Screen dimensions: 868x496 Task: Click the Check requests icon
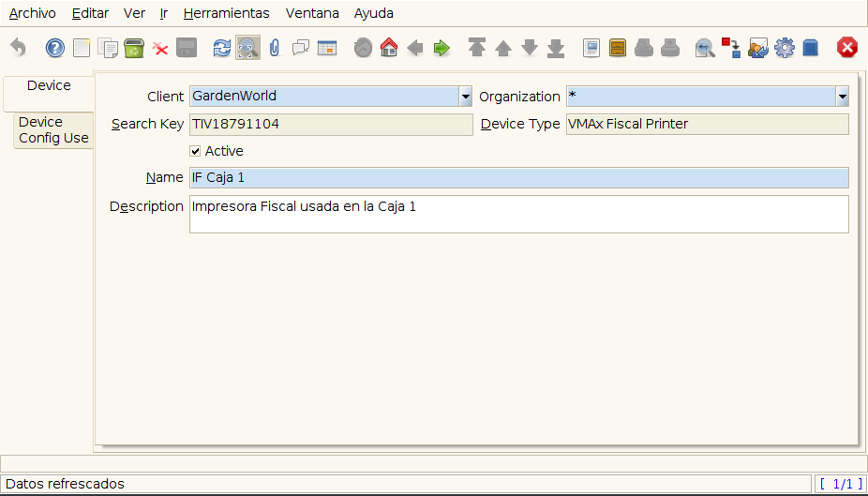[757, 48]
